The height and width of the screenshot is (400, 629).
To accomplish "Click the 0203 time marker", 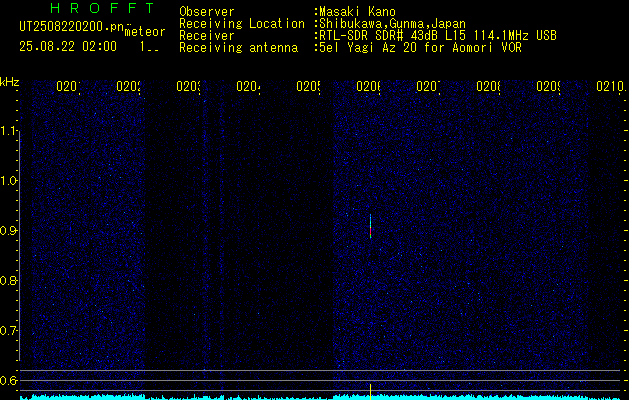I will click(188, 86).
